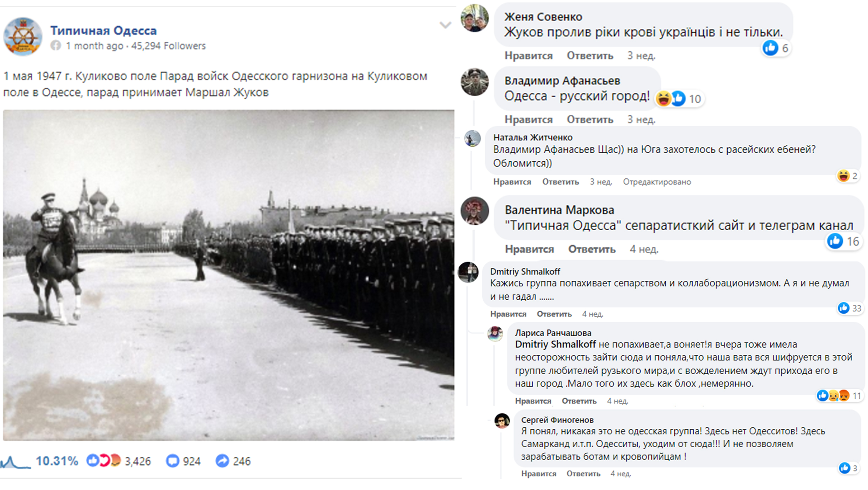The height and width of the screenshot is (490, 868).
Task: Click Валентина Маркова's profile avatar
Action: (474, 211)
